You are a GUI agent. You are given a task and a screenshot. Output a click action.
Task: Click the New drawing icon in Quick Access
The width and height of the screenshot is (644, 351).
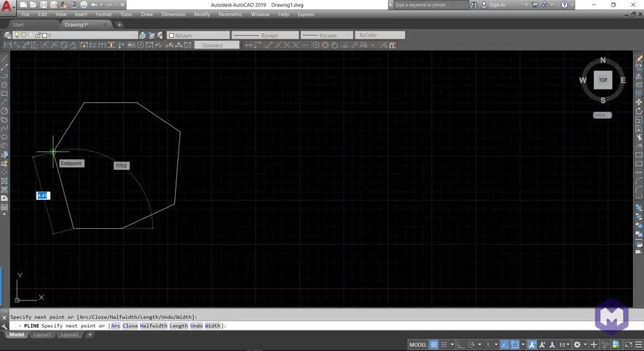tap(23, 5)
